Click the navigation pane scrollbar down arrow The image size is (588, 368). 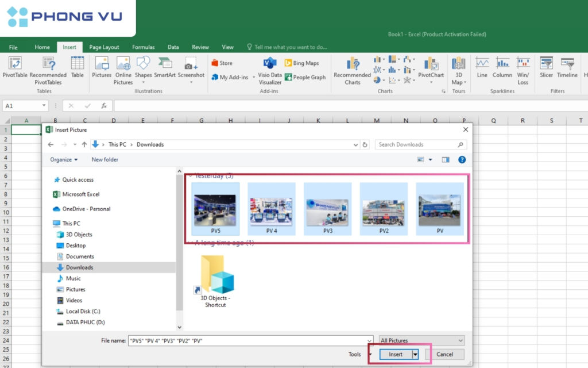tap(179, 327)
